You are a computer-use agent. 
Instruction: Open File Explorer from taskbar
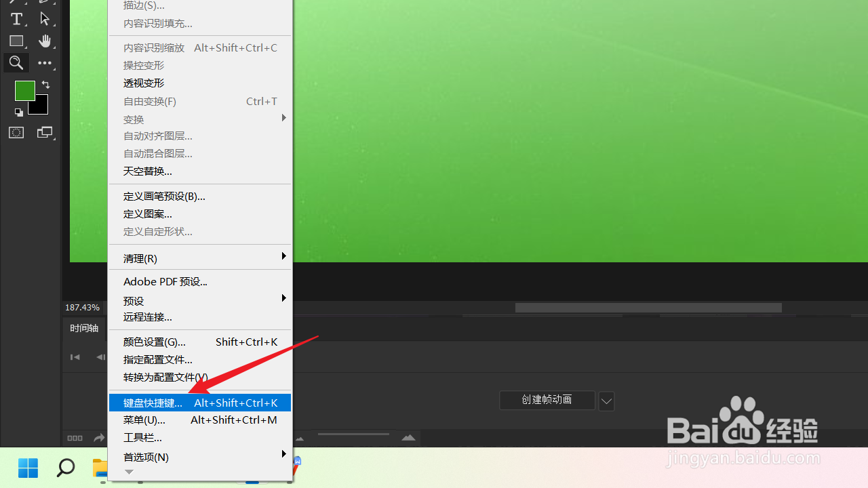click(100, 468)
